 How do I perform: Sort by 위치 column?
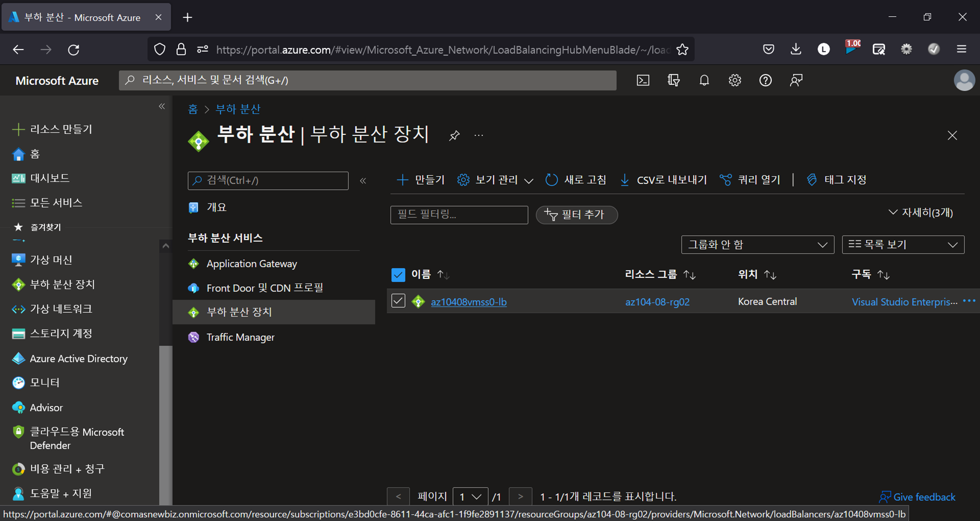(x=757, y=274)
